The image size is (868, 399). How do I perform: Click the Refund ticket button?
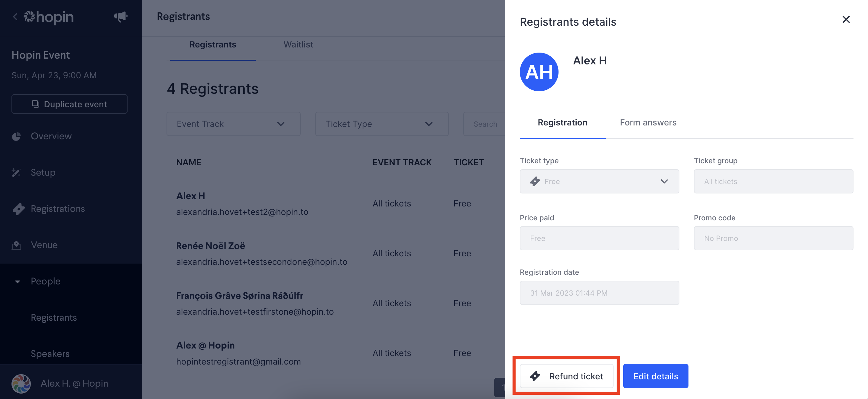point(566,376)
